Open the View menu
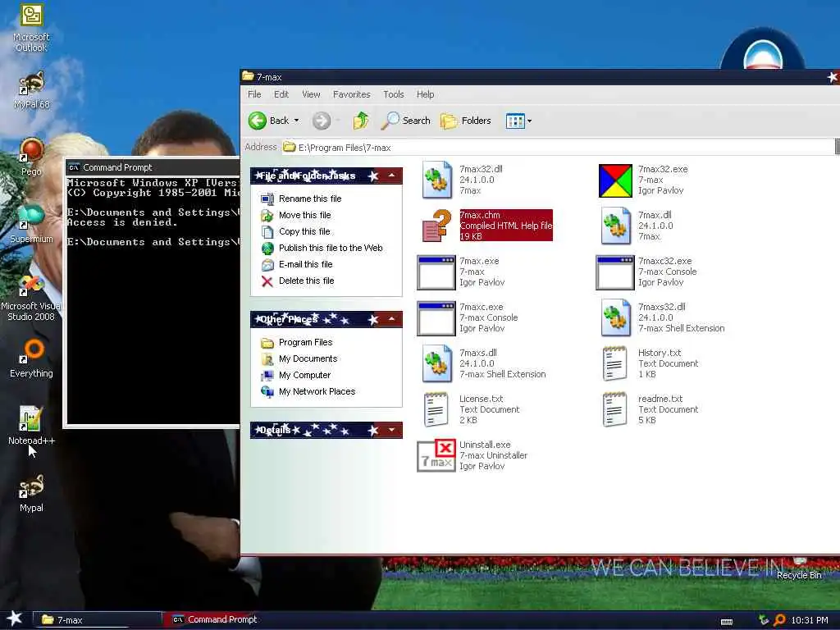 [x=311, y=94]
